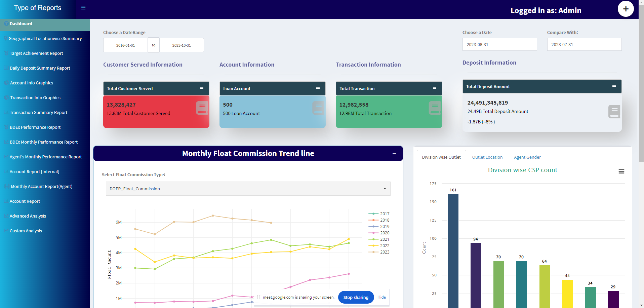
Task: Toggle the 2023 series in chart legend
Action: coord(379,252)
